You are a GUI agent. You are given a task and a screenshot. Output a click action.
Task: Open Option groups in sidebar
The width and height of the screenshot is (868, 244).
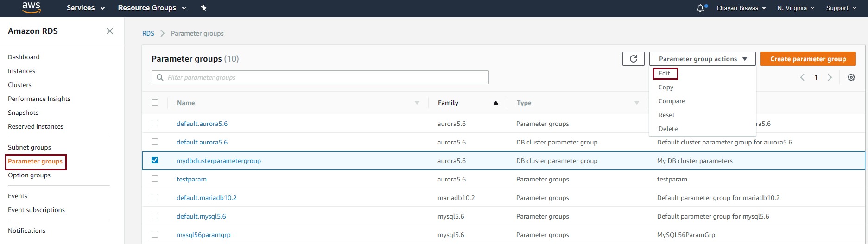pyautogui.click(x=29, y=175)
